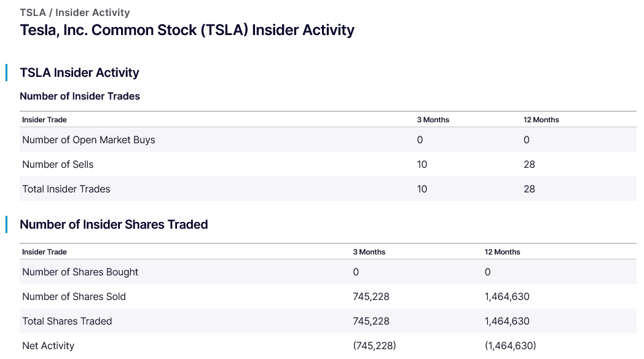
Task: Click the (1,464,630) Net Activity value
Action: tap(510, 346)
